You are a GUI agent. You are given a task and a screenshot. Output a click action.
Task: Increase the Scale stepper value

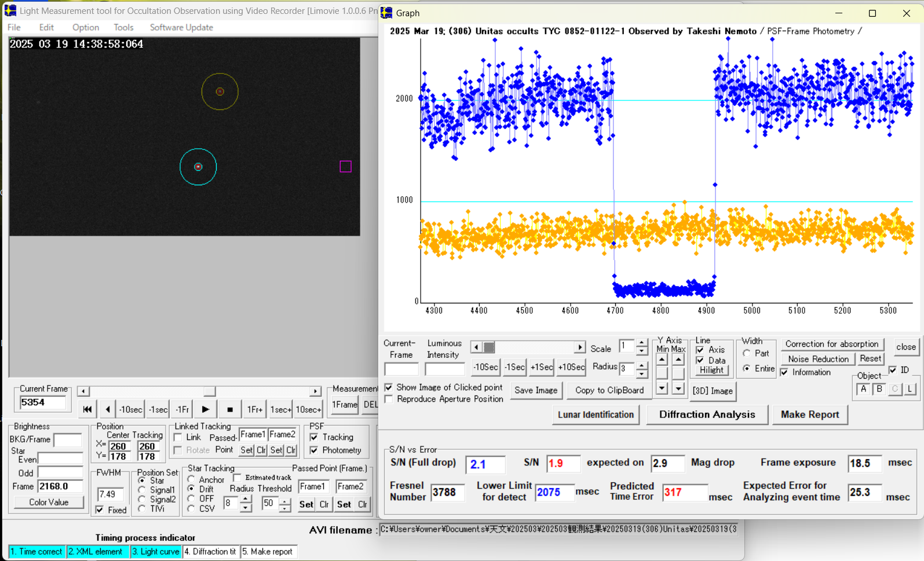[x=641, y=343]
